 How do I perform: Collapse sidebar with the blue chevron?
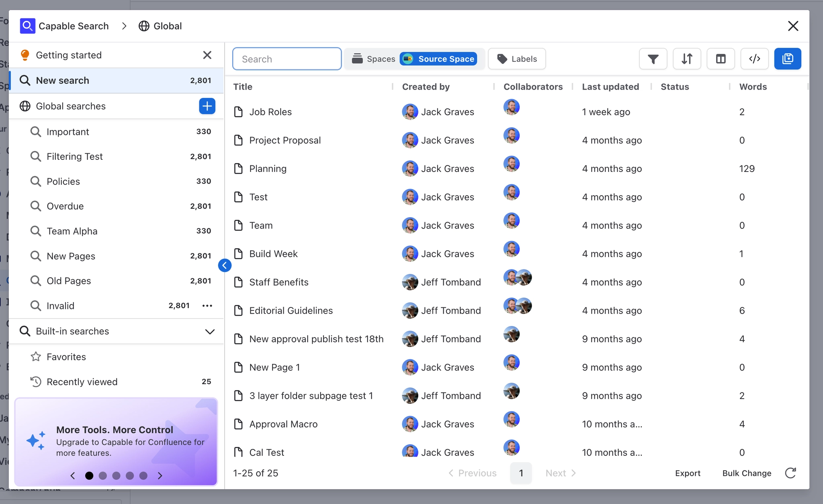tap(225, 265)
